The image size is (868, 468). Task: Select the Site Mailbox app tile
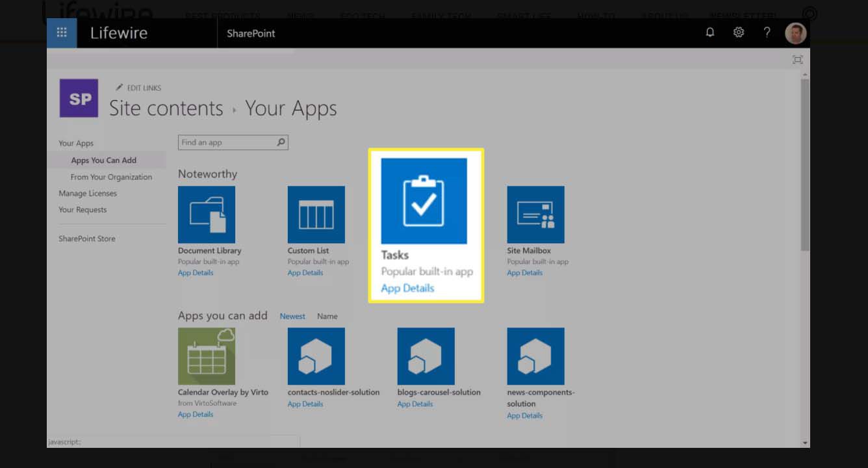[536, 214]
